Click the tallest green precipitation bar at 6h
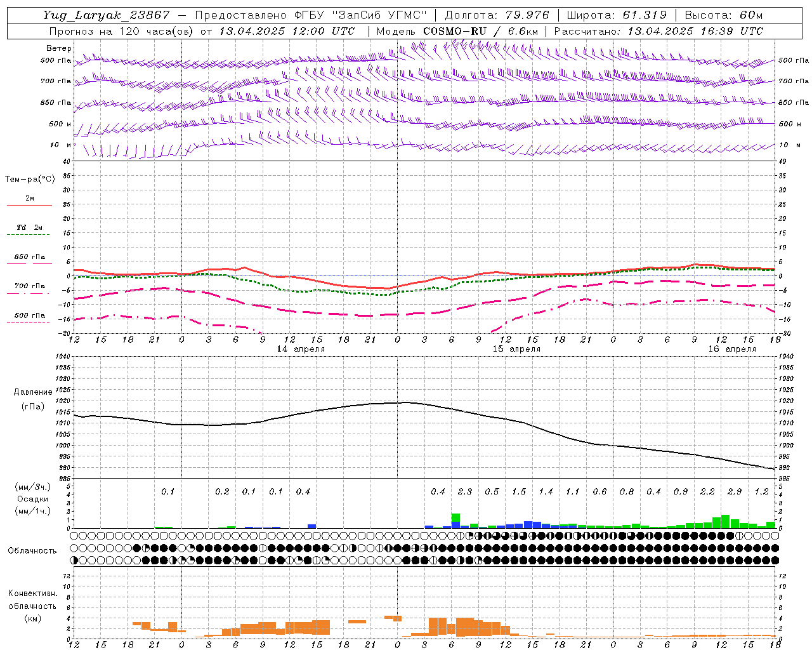This screenshot has height=650, width=812. point(455,517)
